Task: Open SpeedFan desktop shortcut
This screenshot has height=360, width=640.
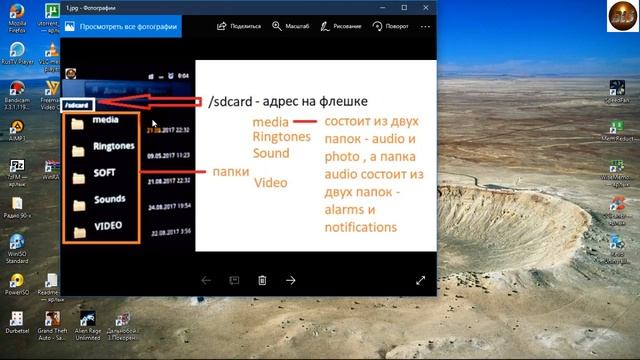Action: (617, 91)
